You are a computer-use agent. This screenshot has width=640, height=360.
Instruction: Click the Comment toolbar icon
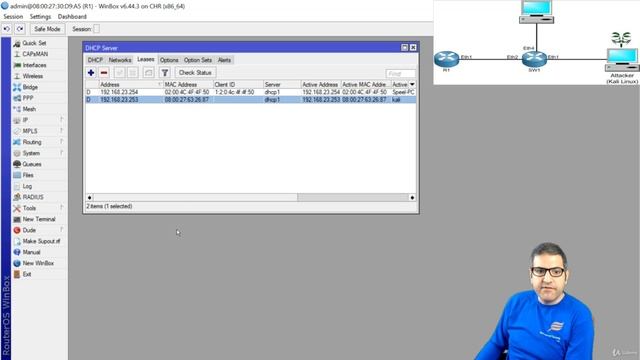coord(149,73)
